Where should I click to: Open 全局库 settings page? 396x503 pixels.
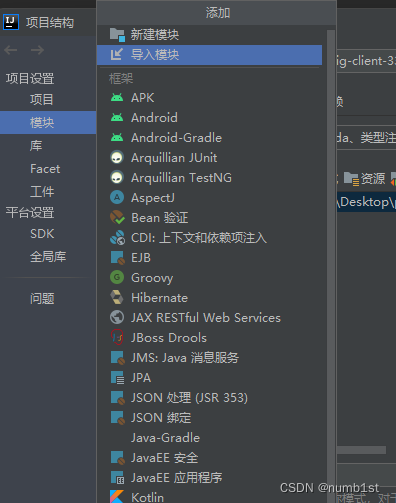pyautogui.click(x=48, y=257)
